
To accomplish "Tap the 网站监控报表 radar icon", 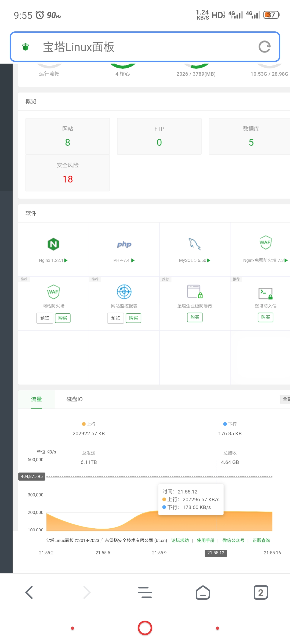I will point(124,292).
